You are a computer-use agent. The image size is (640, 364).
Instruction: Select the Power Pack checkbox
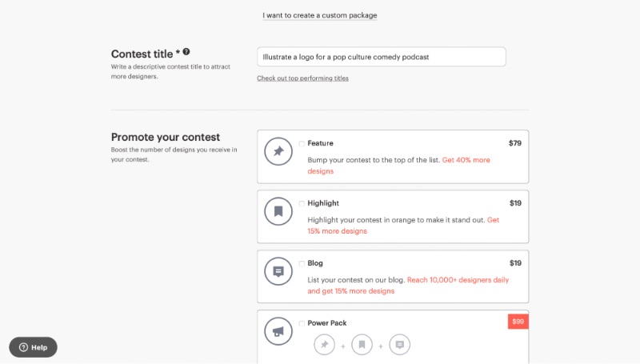pyautogui.click(x=302, y=324)
